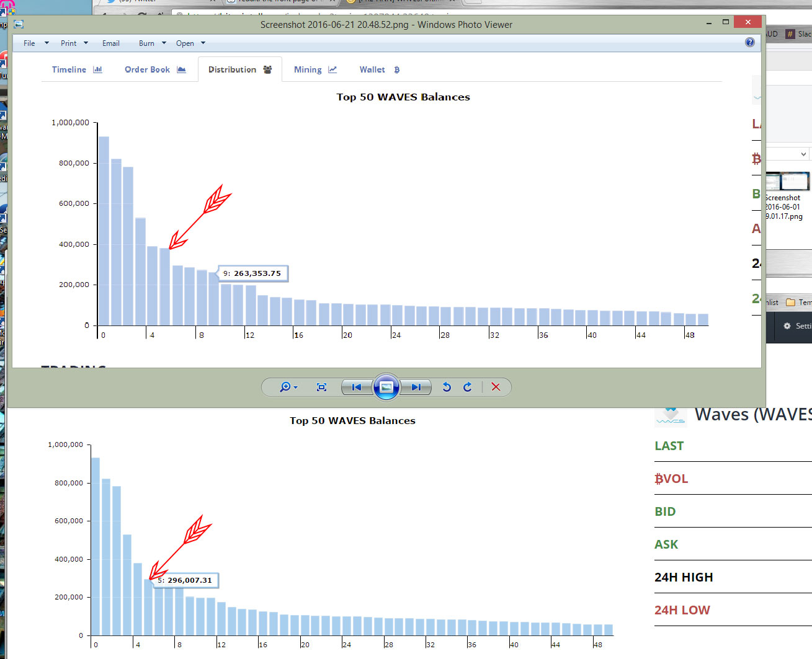Start the slide show
This screenshot has height=659, width=812.
pos(386,387)
